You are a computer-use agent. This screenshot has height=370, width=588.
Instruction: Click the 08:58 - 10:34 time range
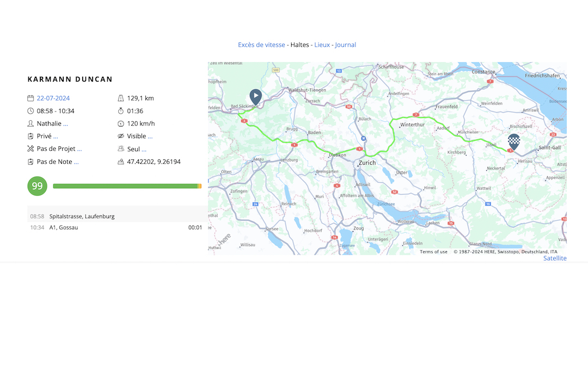coord(56,111)
